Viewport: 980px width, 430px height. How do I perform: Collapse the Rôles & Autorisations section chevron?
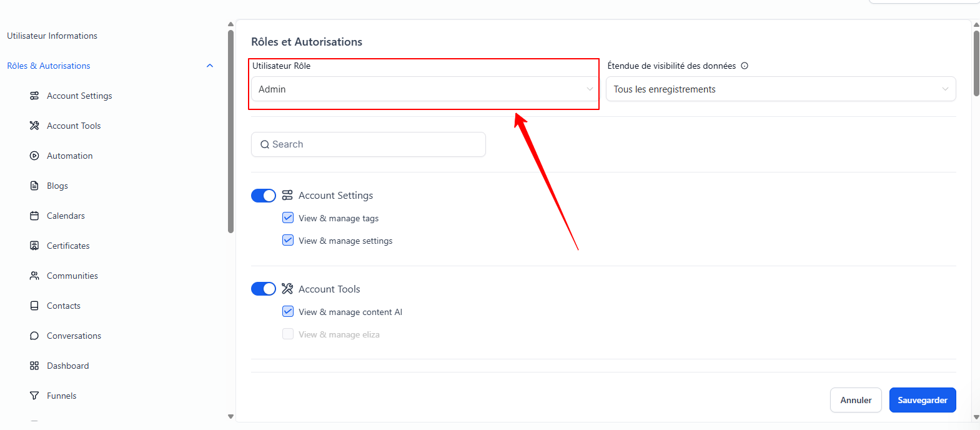[x=210, y=66]
